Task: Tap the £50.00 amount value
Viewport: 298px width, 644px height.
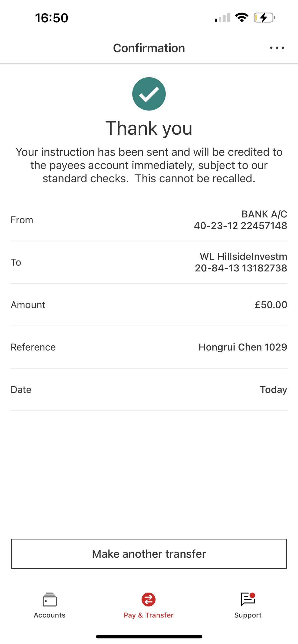Action: point(271,305)
